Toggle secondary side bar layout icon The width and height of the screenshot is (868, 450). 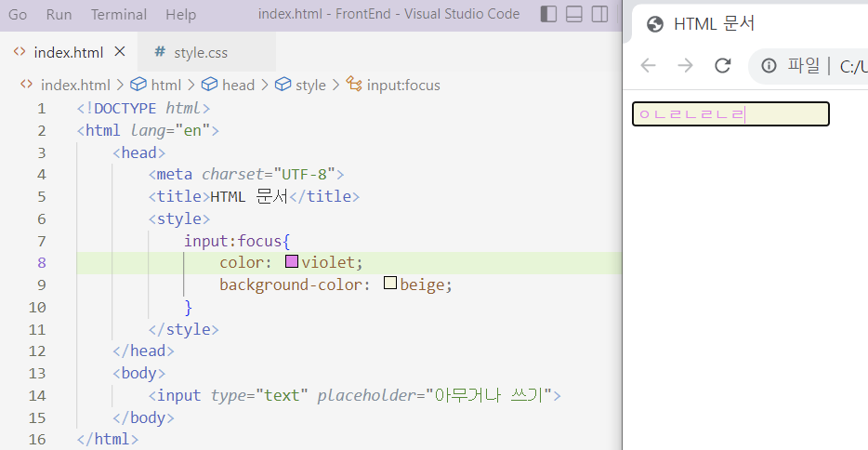(599, 14)
